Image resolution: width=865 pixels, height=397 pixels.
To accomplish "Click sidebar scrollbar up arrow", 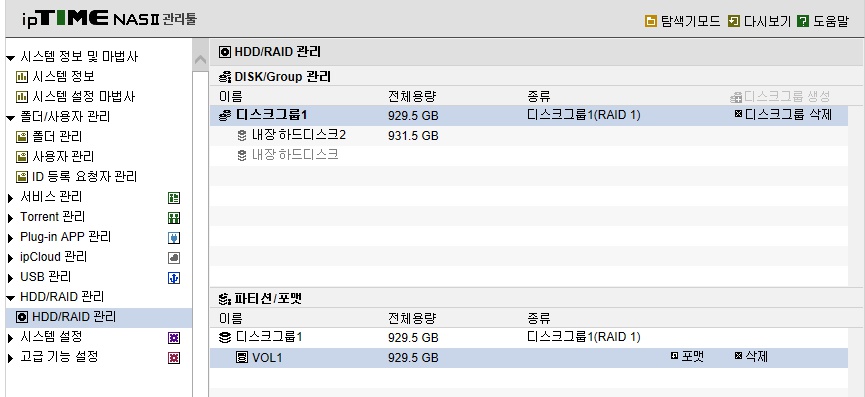I will 200,60.
